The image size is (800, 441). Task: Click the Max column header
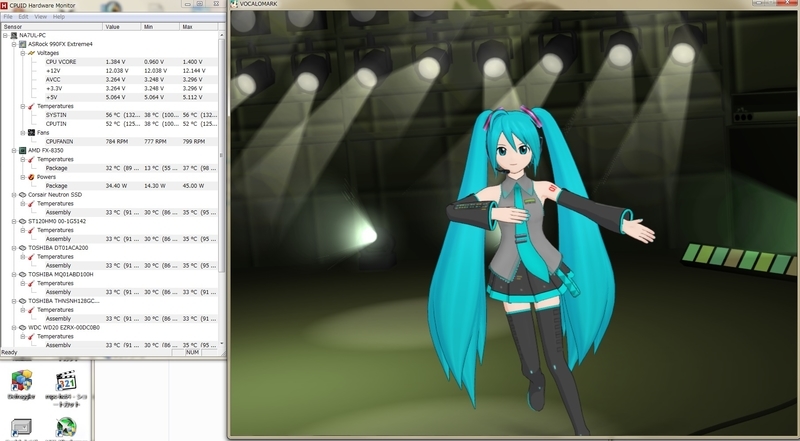(x=198, y=27)
